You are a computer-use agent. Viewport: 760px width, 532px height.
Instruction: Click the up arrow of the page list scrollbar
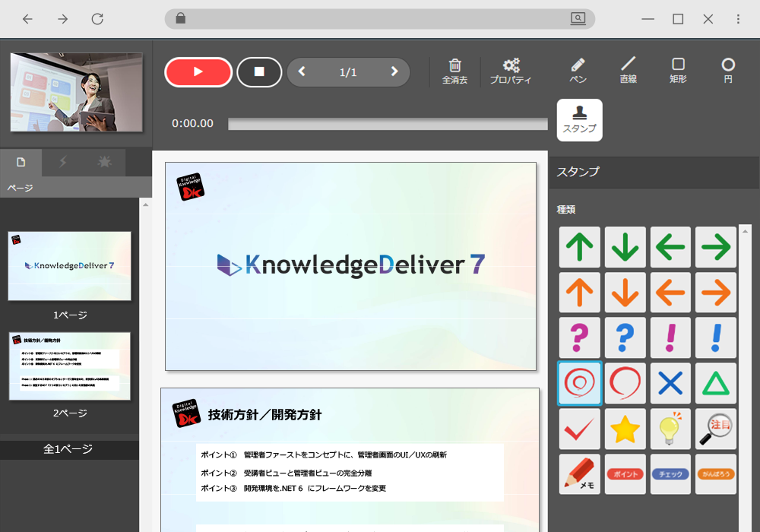click(x=145, y=205)
